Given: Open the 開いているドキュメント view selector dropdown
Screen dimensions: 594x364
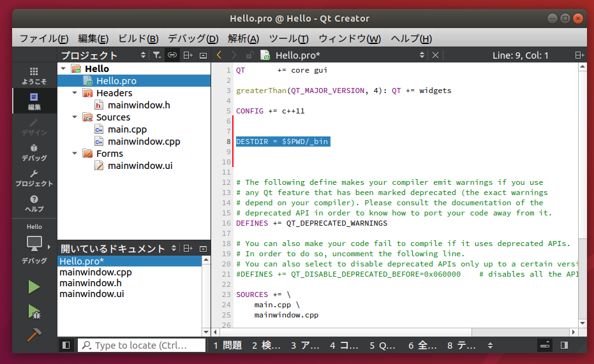Looking at the screenshot, I should (171, 249).
